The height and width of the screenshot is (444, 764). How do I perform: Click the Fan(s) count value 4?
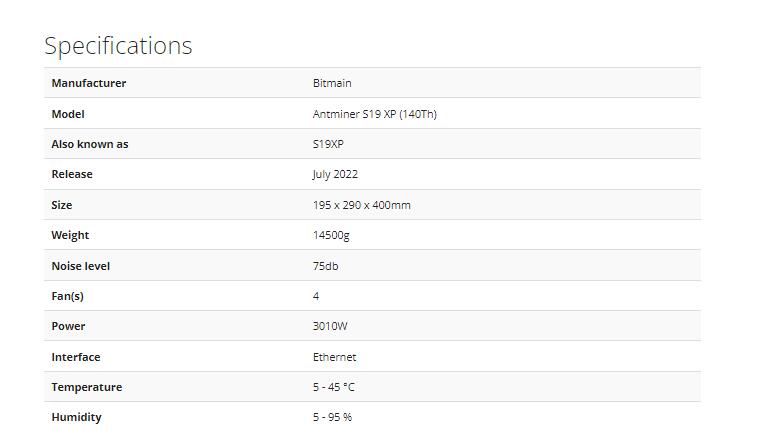tap(316, 296)
